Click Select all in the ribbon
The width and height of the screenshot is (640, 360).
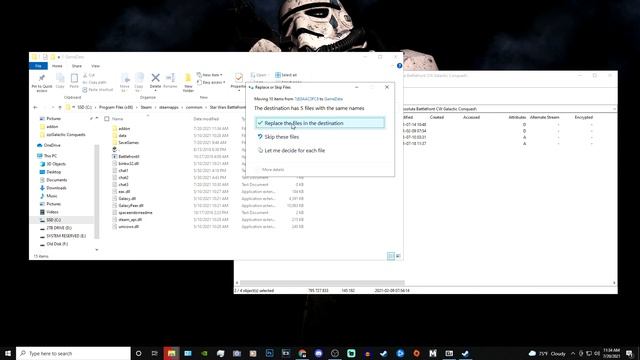286,75
